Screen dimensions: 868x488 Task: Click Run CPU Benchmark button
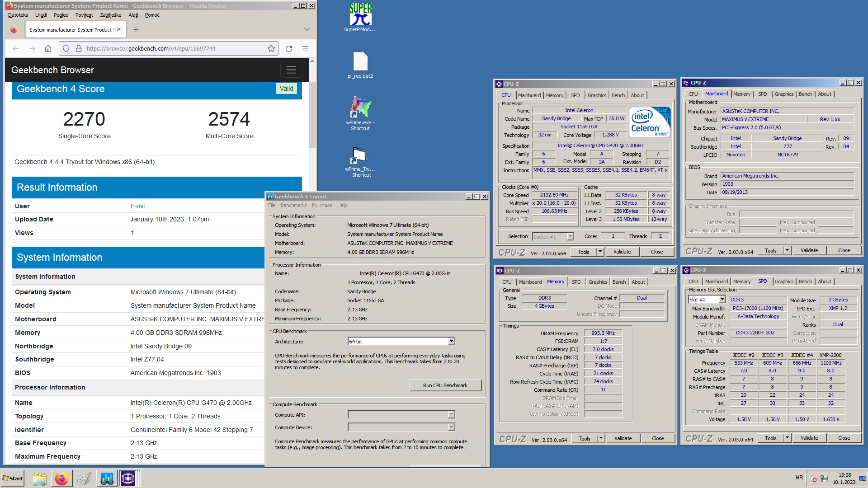(x=445, y=385)
